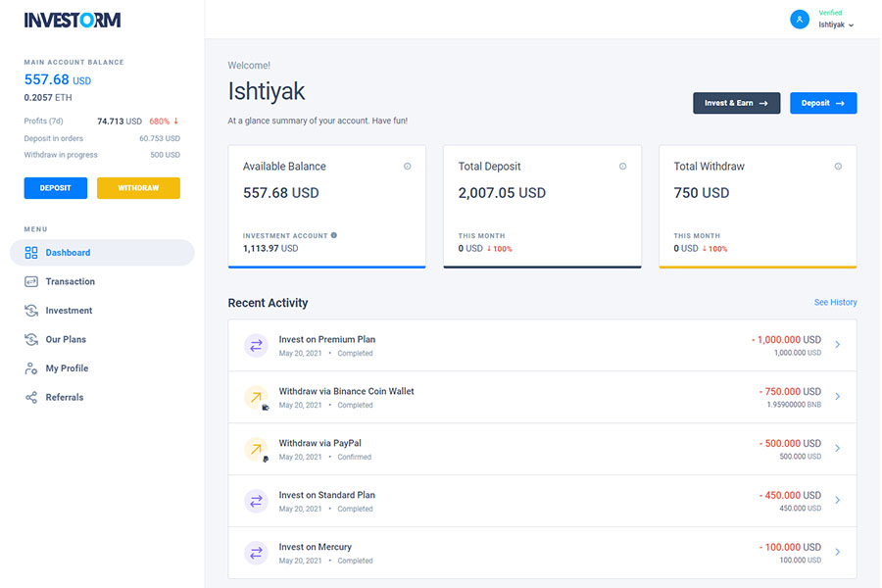
Task: Click the user avatar icon
Action: 800,20
